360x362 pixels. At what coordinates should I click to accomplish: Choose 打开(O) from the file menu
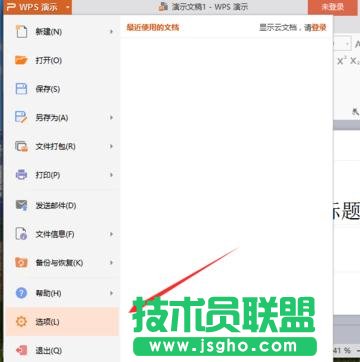click(x=62, y=60)
